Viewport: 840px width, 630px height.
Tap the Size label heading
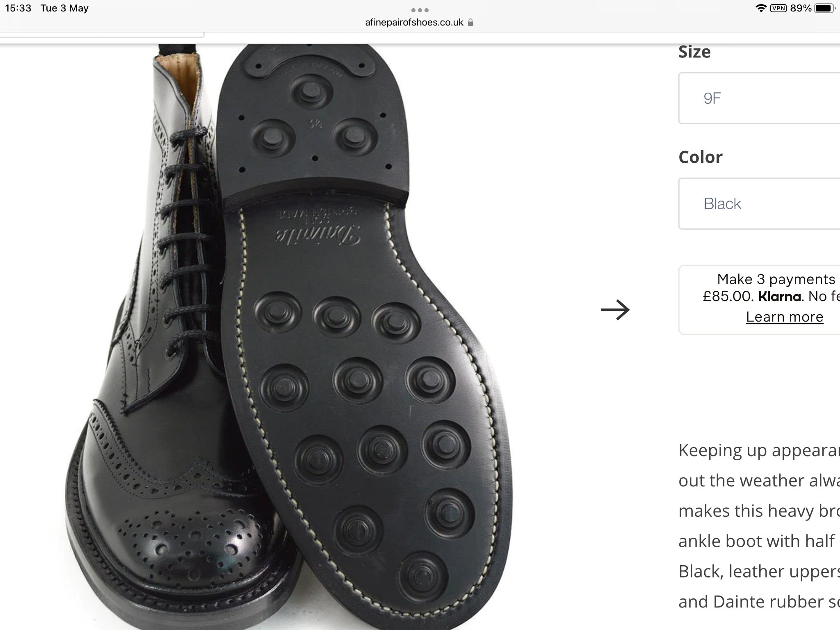click(694, 52)
